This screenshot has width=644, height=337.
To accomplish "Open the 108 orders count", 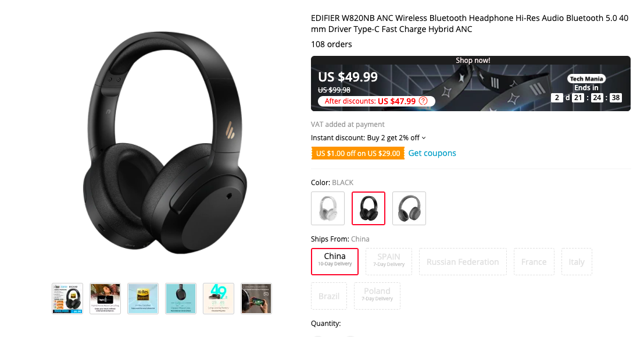I will click(331, 44).
